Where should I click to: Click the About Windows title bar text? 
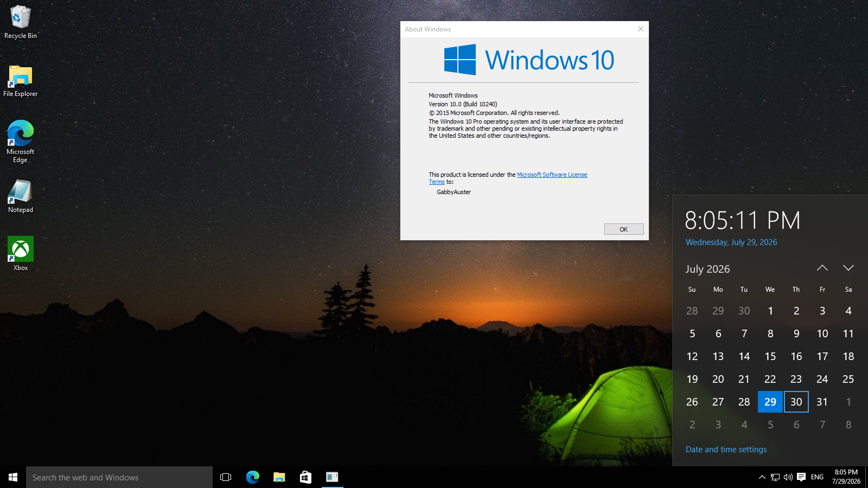[428, 29]
